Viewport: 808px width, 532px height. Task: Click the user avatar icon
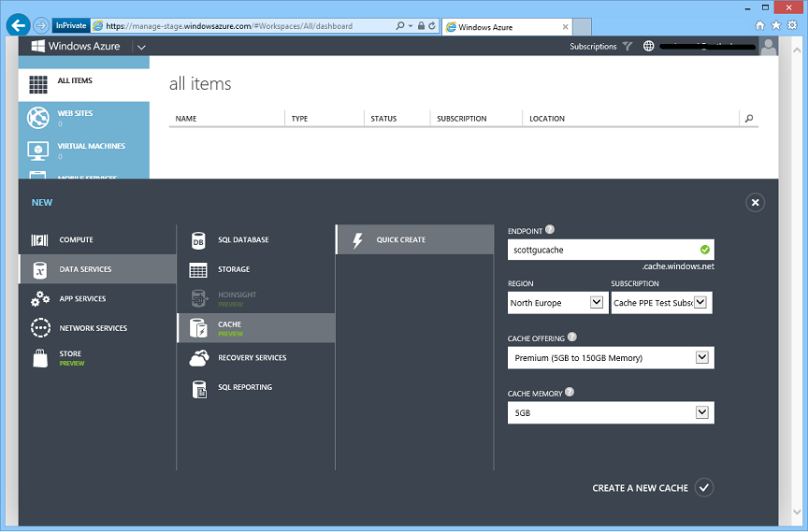click(x=769, y=47)
